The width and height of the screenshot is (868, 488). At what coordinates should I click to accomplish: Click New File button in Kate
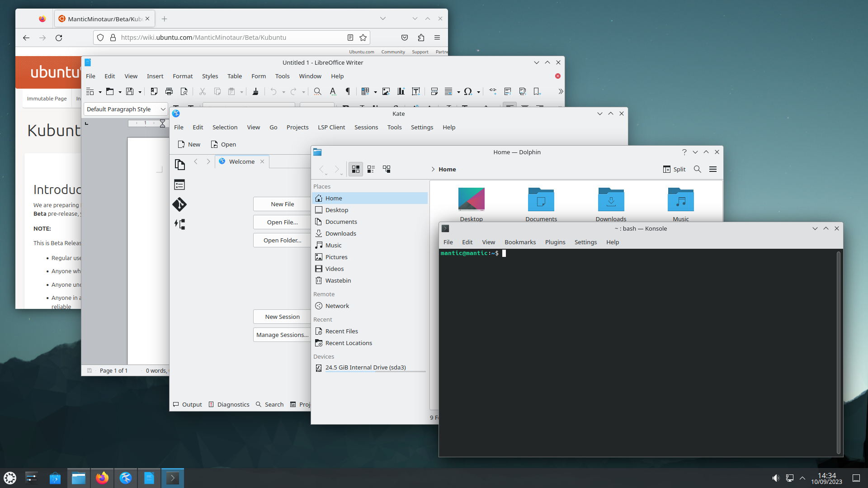[x=282, y=204]
